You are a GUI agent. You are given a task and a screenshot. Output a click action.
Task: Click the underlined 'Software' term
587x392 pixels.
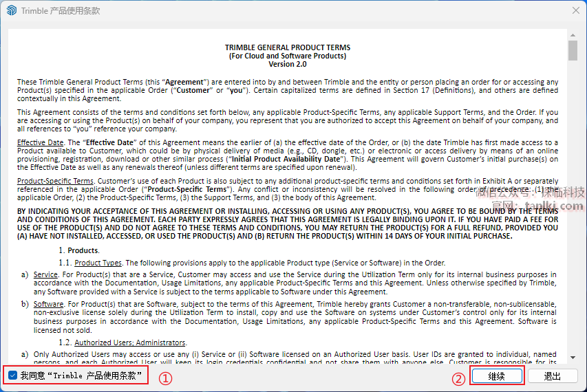point(48,304)
